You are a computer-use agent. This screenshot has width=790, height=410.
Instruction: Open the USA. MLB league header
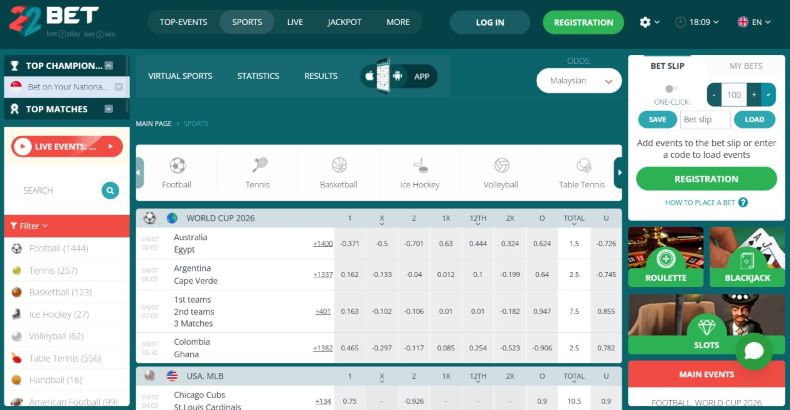click(x=205, y=376)
